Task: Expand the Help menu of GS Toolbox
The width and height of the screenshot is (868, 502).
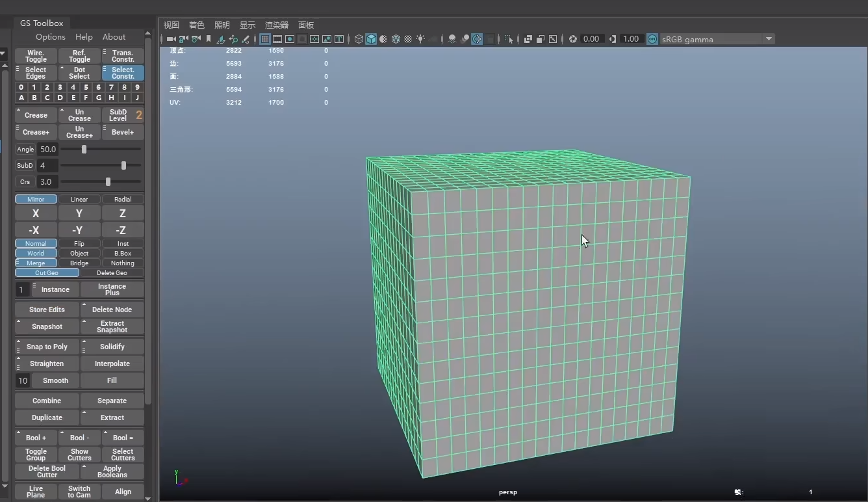Action: point(84,37)
